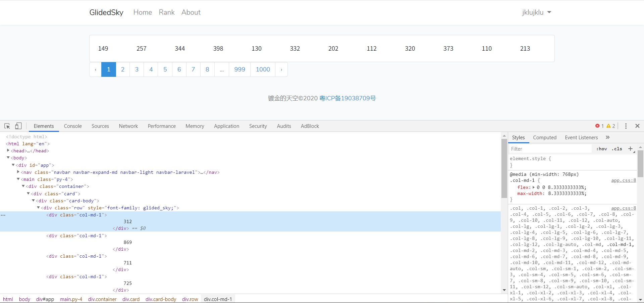Screen dimensions: 644x303
Task: Click the elements panel scrollbar thumb
Action: tap(504, 168)
